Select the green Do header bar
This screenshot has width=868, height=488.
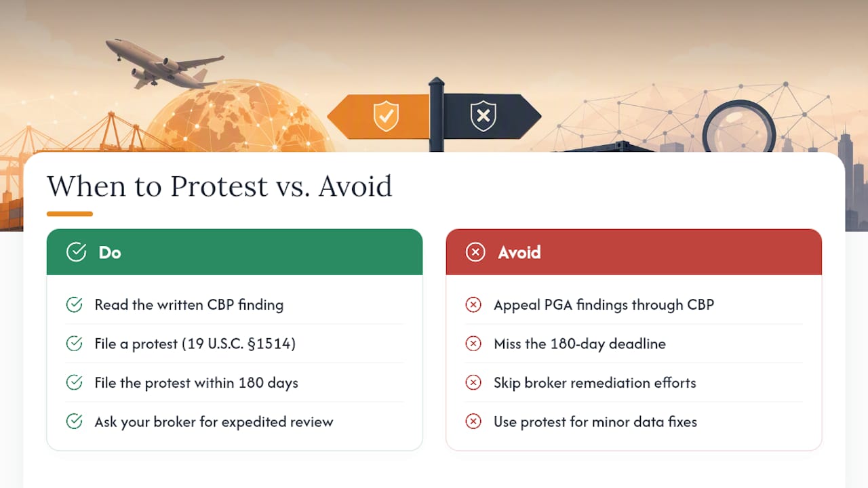coord(235,252)
